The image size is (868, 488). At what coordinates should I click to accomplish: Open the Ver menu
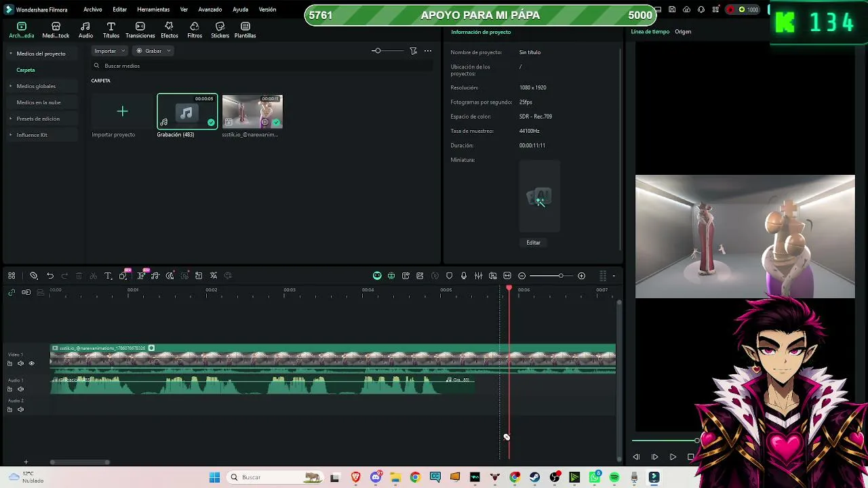184,9
